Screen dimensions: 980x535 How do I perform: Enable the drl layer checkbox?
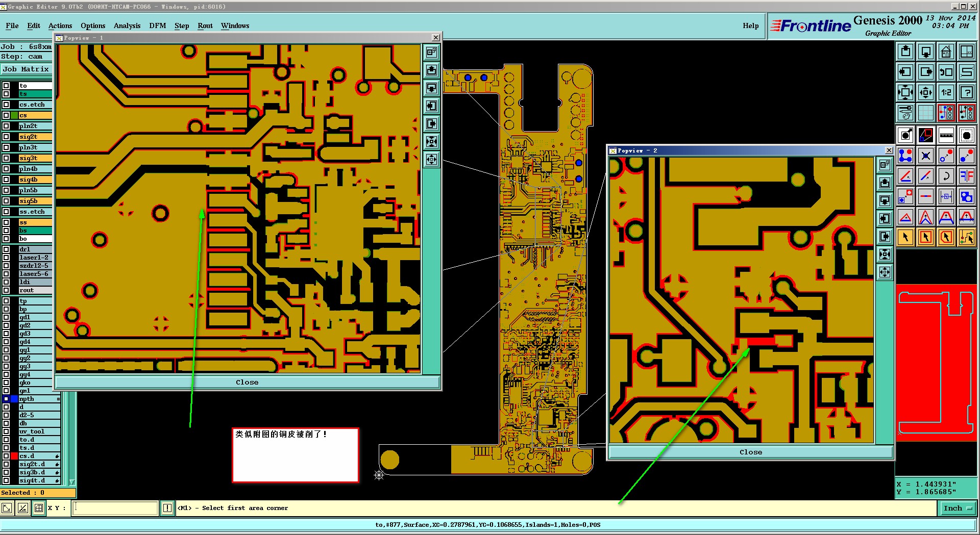6,249
